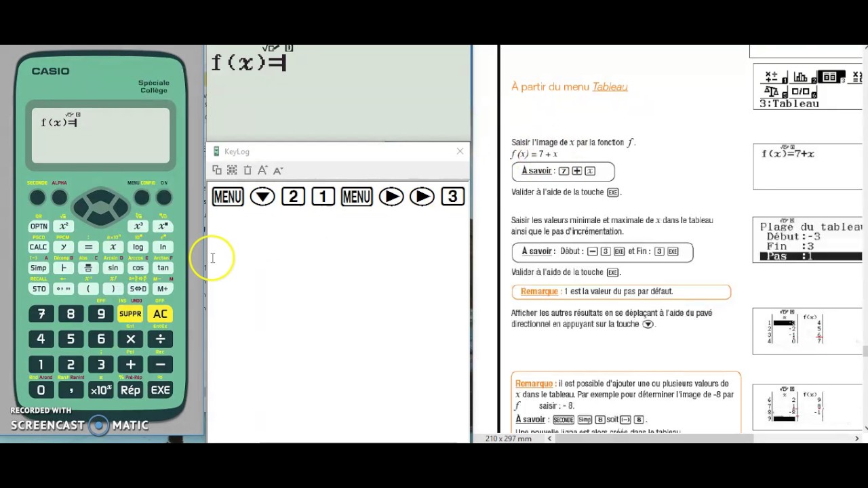
Task: Click the up arrow on calculator d-pad
Action: (x=100, y=195)
